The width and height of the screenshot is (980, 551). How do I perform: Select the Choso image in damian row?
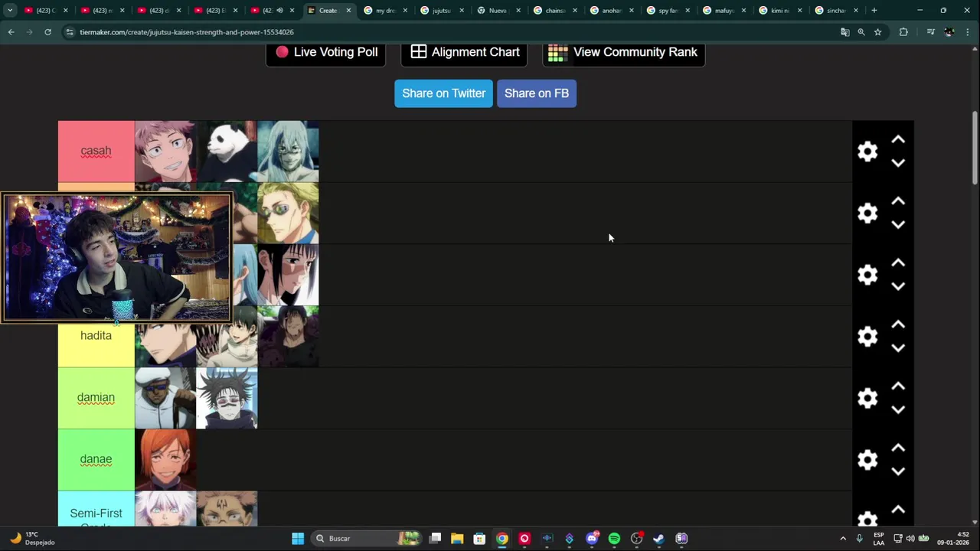click(227, 398)
